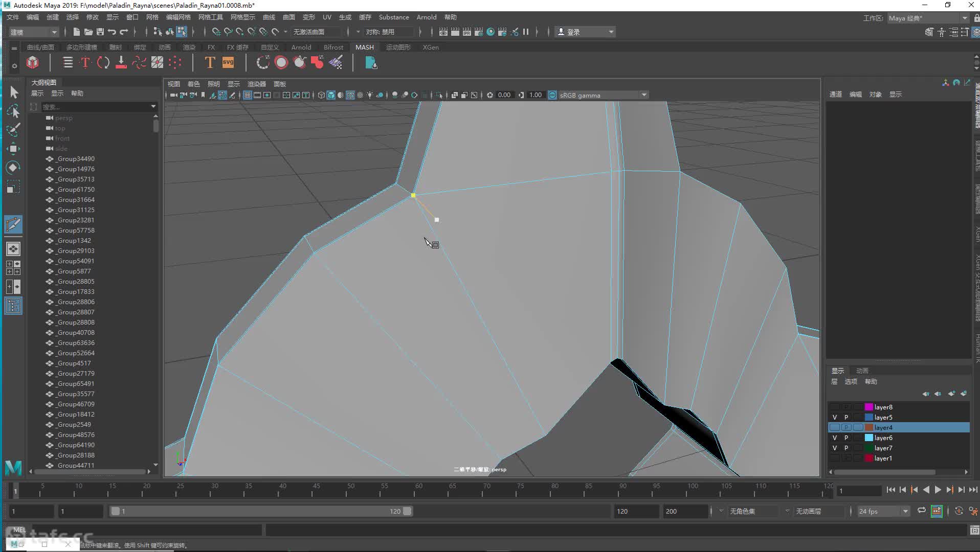Screen dimensions: 980x552
Task: Toggle visibility box of layer8
Action: coord(835,407)
